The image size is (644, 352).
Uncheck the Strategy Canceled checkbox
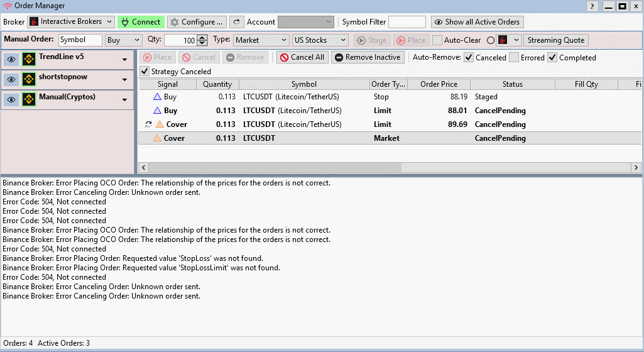tap(145, 72)
